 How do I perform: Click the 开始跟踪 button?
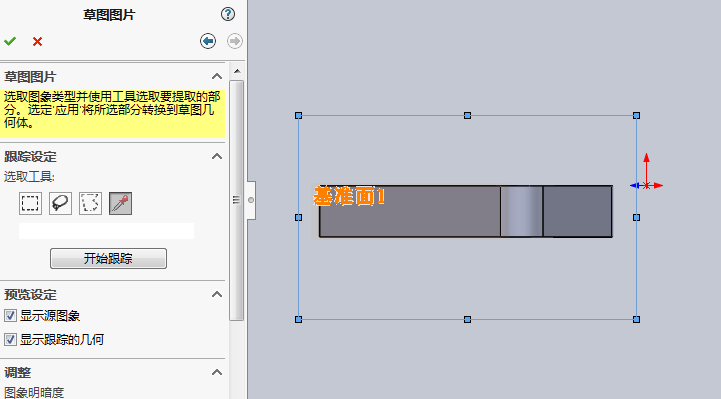[x=109, y=258]
